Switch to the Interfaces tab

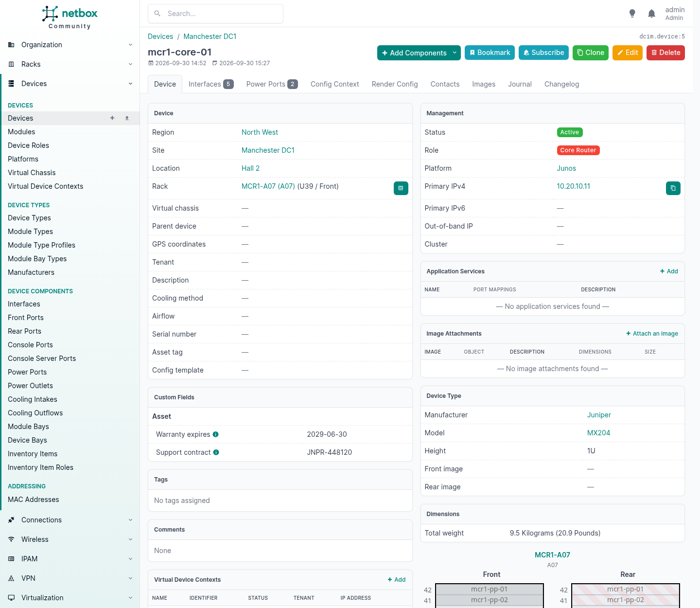[x=211, y=84]
